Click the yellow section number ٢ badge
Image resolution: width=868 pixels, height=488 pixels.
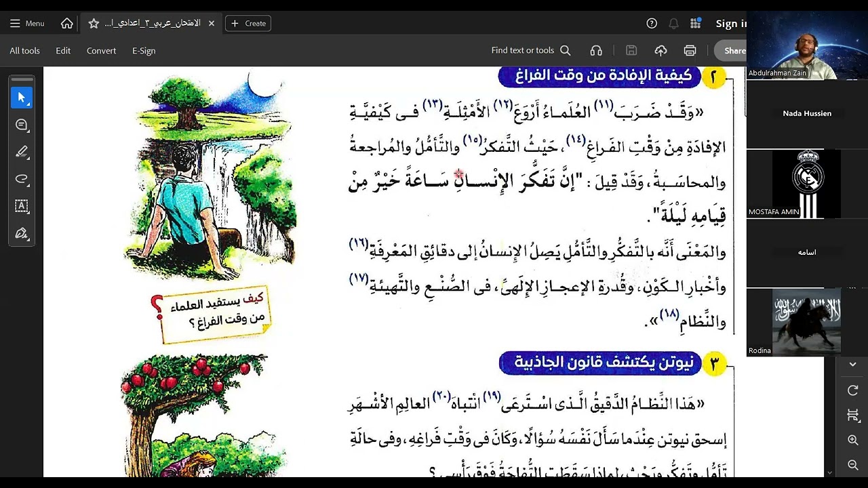click(x=713, y=77)
